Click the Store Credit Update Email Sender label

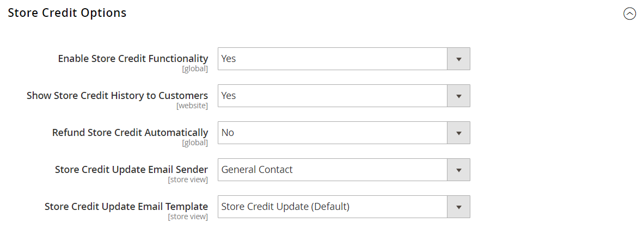click(131, 170)
